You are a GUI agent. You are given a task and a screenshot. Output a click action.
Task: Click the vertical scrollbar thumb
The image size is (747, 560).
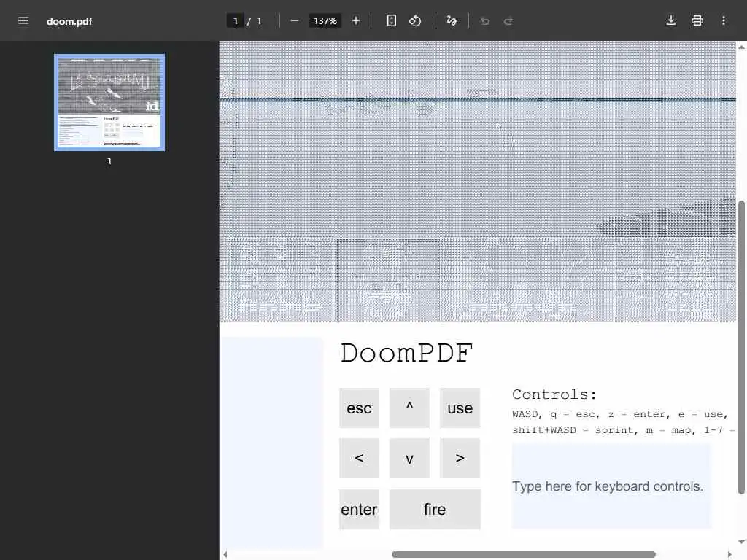[741, 348]
